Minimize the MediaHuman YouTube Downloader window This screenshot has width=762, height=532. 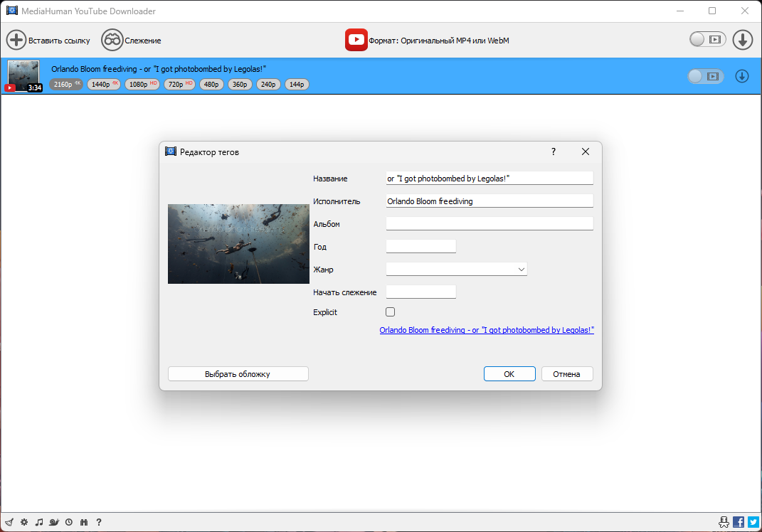tap(680, 11)
